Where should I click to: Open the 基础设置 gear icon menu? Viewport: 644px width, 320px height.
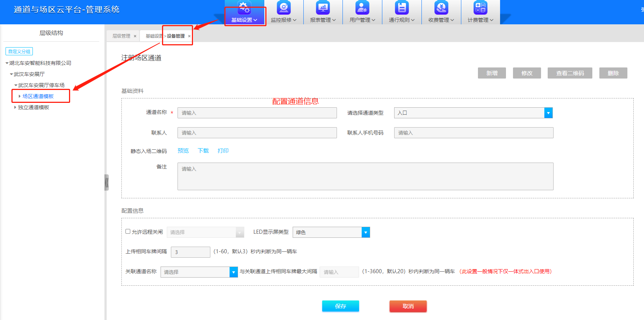click(244, 8)
